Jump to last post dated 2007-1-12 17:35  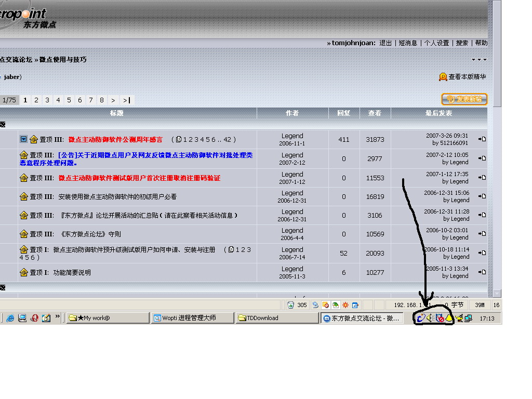(x=482, y=178)
